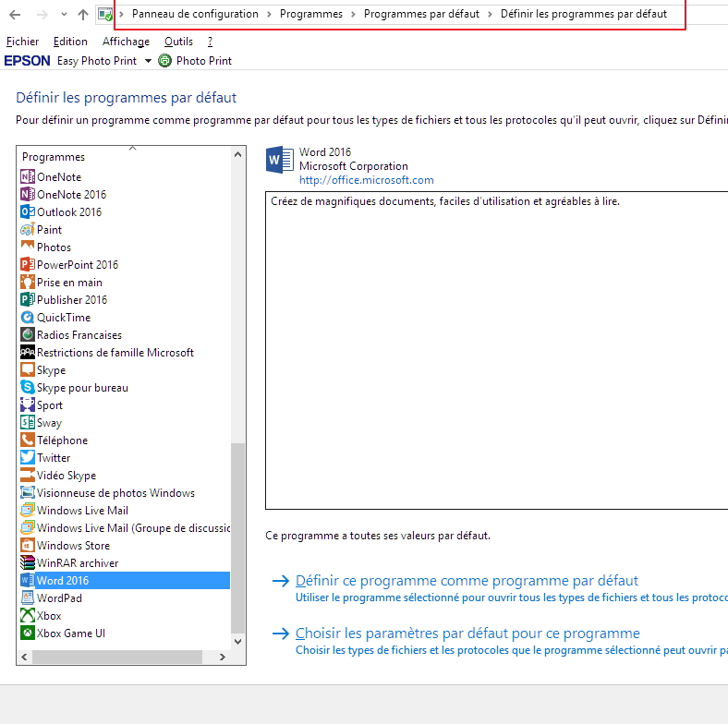Open the Outils menu
Viewport: 728px width, 724px height.
pyautogui.click(x=178, y=42)
